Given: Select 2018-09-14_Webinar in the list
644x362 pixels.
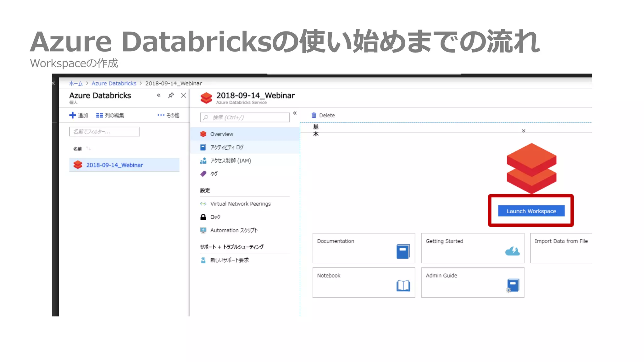Looking at the screenshot, I should 124,165.
